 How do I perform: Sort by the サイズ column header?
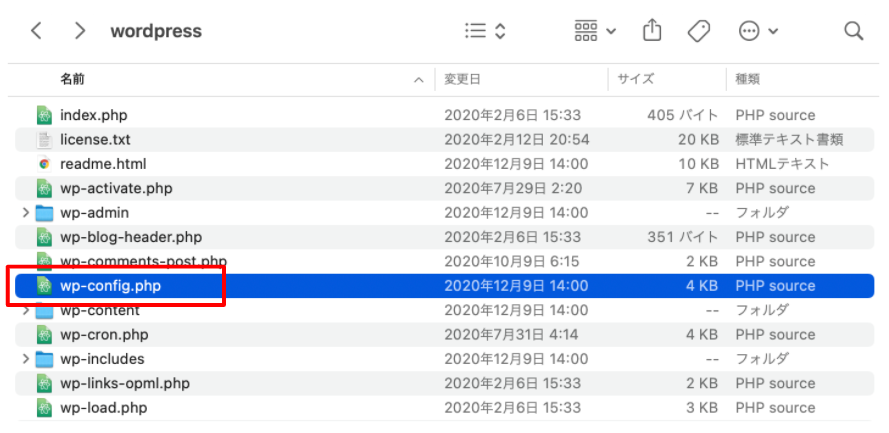click(635, 79)
